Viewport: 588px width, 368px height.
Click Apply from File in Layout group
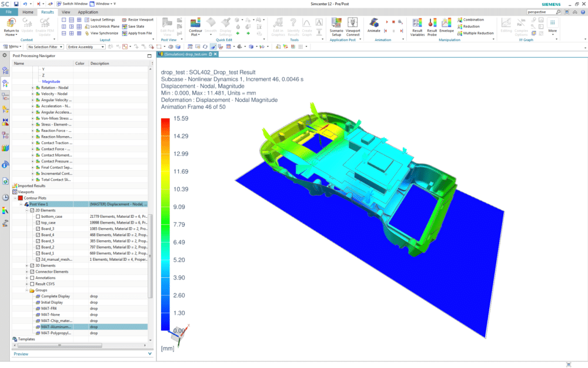click(x=137, y=33)
